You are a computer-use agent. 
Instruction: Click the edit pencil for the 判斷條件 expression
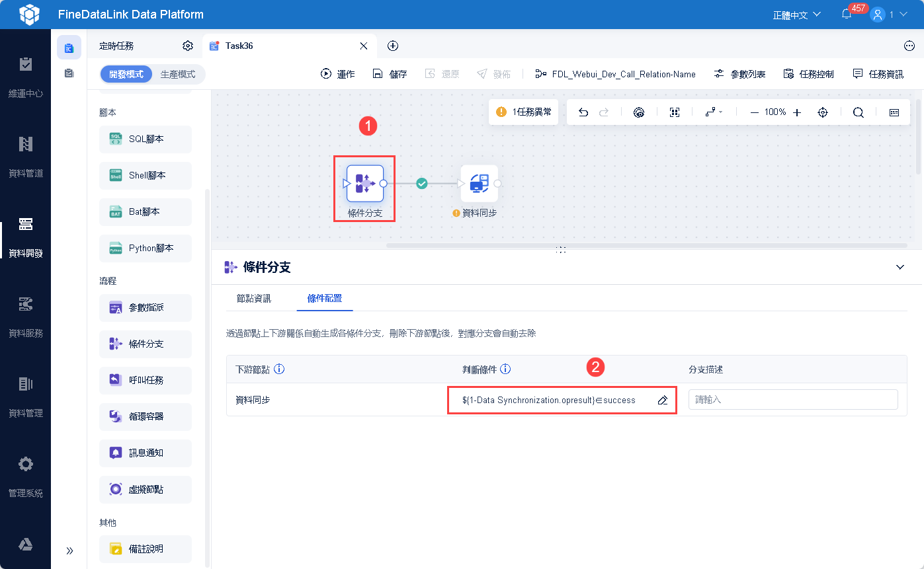click(x=662, y=400)
